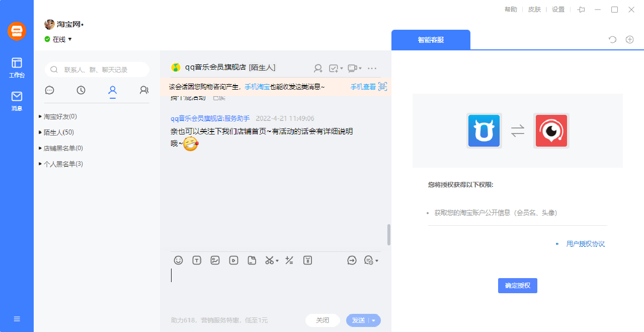Attach a file to the conversation
644x332 pixels.
(x=252, y=260)
